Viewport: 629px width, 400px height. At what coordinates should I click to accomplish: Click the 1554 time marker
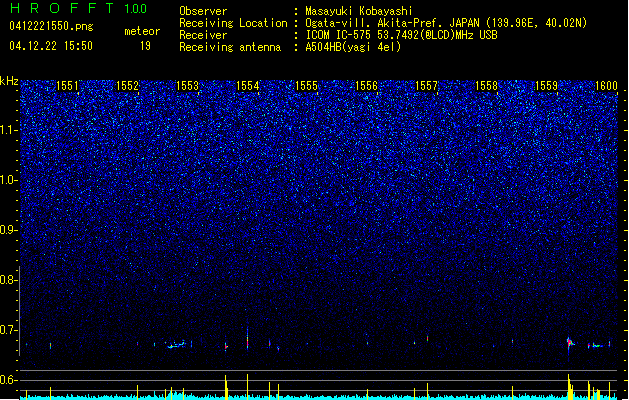pyautogui.click(x=248, y=86)
